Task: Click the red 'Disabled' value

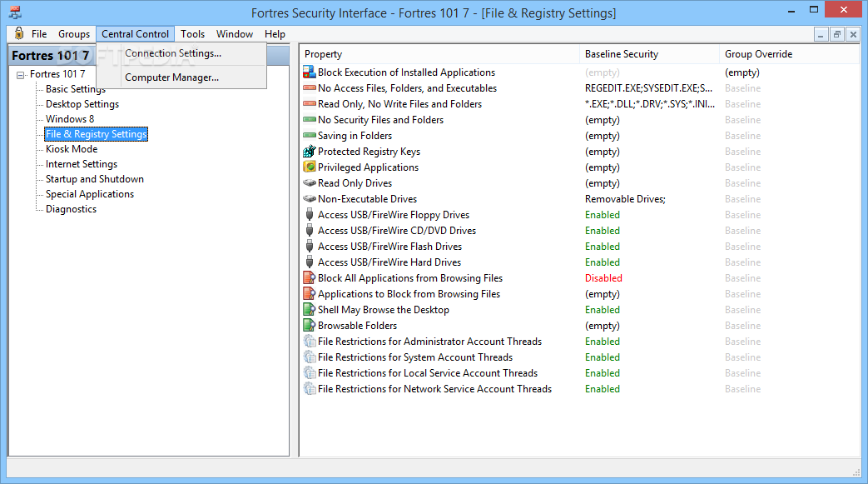Action: point(603,277)
